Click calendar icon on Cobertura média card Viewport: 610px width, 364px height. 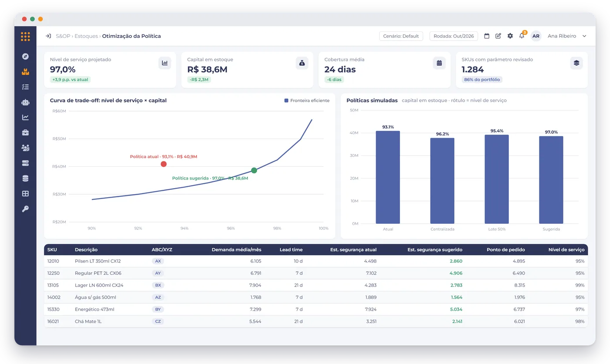pyautogui.click(x=439, y=63)
